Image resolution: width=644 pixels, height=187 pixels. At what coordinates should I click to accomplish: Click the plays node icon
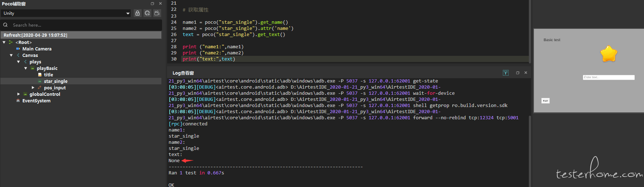(x=25, y=62)
